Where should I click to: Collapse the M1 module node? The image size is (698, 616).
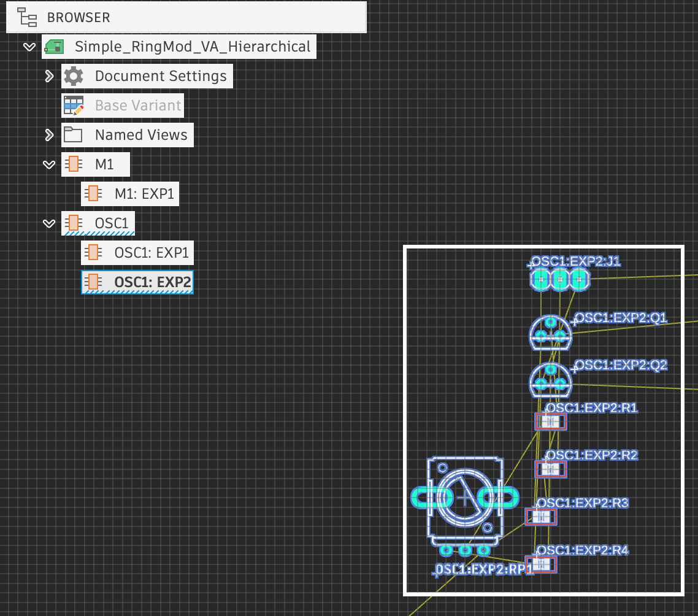coord(49,164)
